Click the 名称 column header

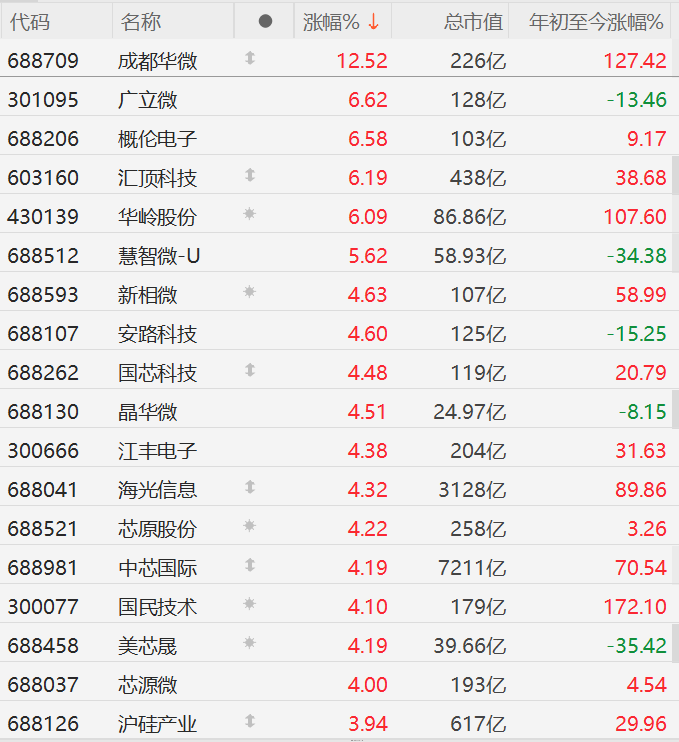click(141, 21)
